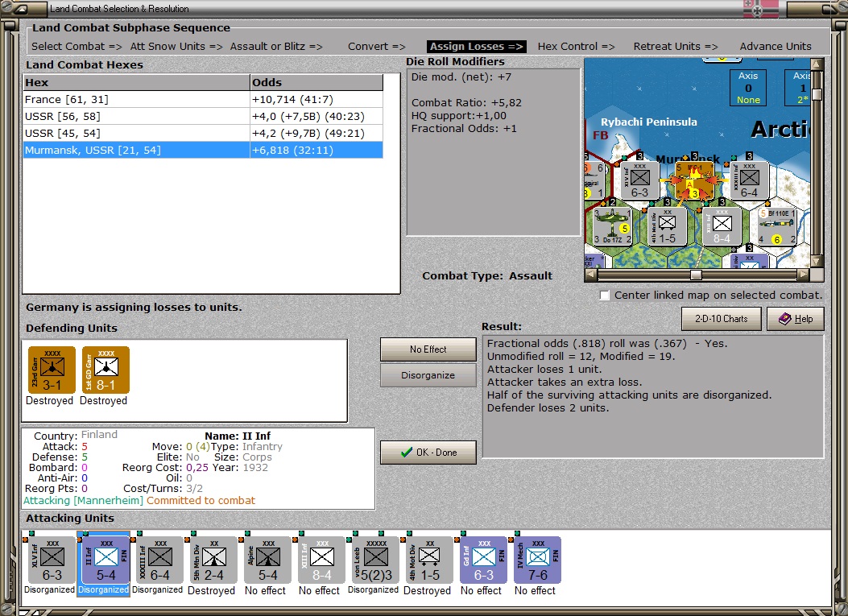Click the Att Snow Units subphase step
This screenshot has height=616, width=848.
[176, 47]
